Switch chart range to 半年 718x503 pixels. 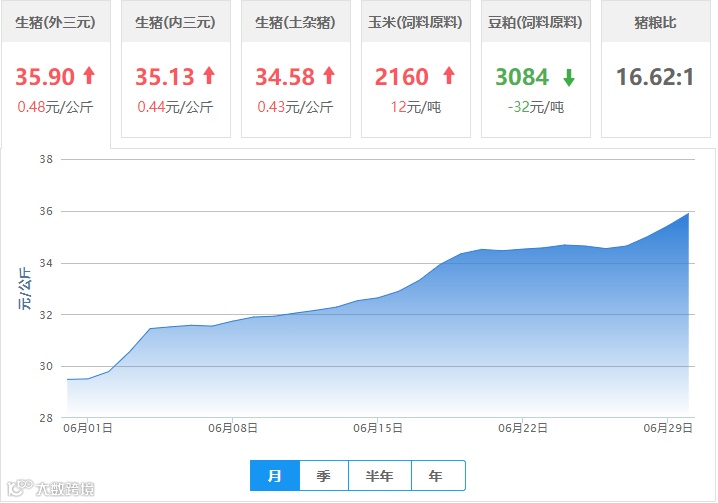pyautogui.click(x=380, y=476)
